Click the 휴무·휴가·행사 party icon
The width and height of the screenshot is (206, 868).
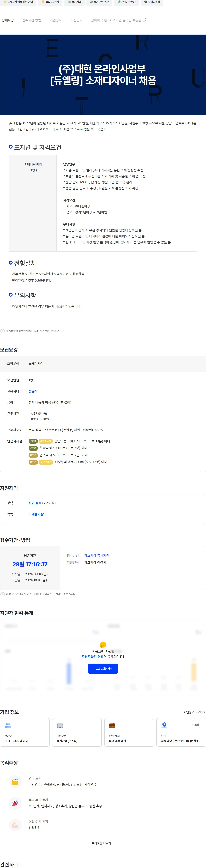15,803
